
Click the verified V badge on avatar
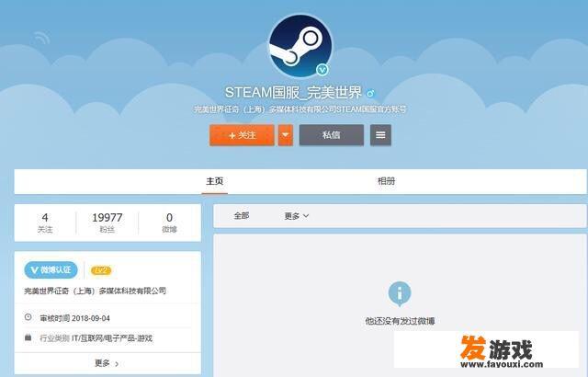322,70
